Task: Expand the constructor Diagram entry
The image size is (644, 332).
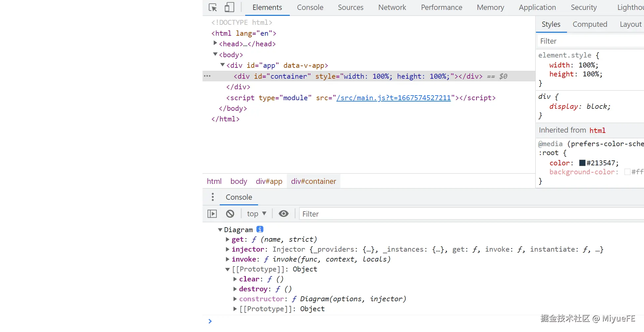Action: [235, 299]
